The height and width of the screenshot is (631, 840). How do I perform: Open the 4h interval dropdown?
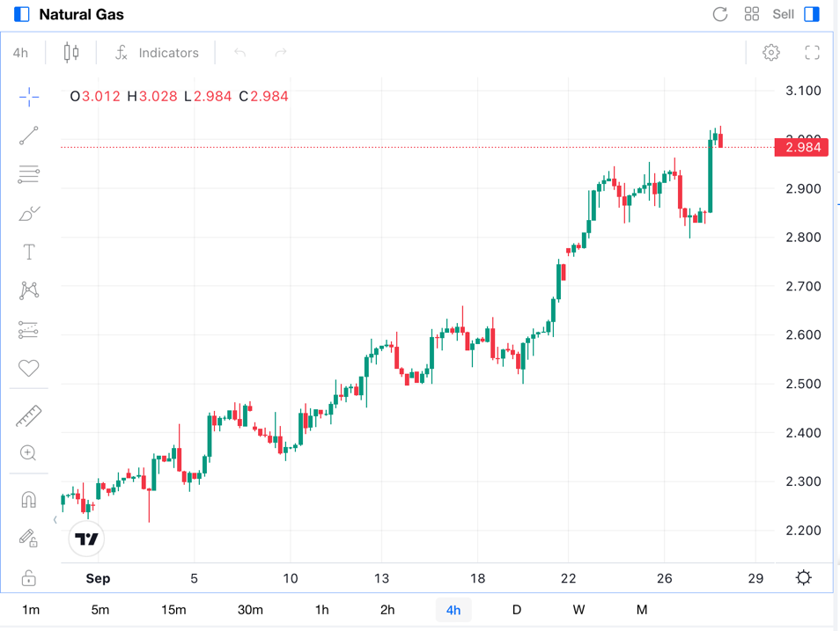[x=20, y=53]
